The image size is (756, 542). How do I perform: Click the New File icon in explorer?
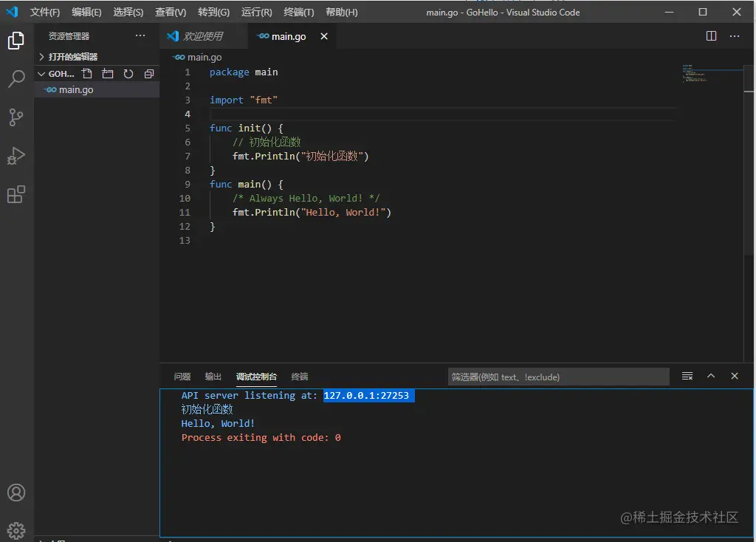point(87,74)
